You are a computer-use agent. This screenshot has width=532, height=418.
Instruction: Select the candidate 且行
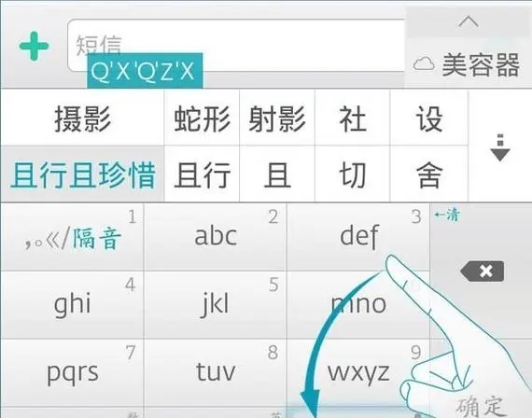(202, 174)
